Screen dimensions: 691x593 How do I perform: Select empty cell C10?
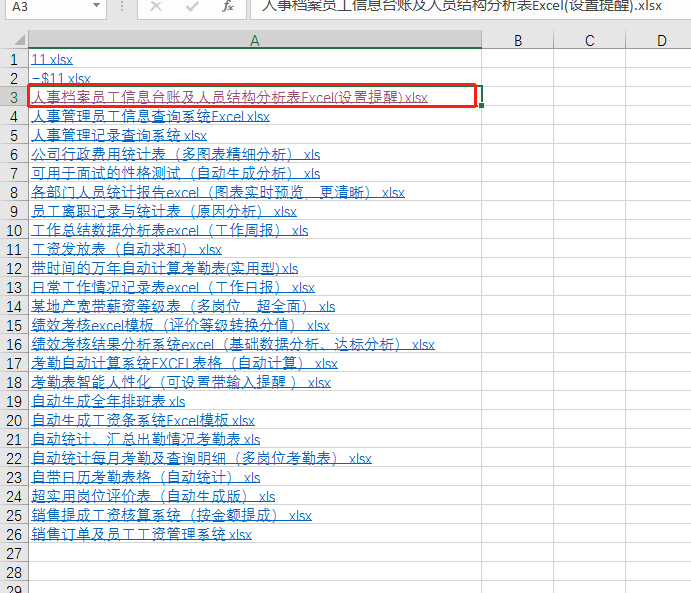[x=590, y=230]
